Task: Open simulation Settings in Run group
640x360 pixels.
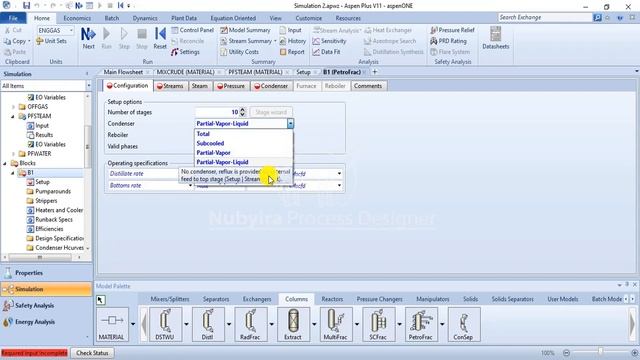Action: 186,52
